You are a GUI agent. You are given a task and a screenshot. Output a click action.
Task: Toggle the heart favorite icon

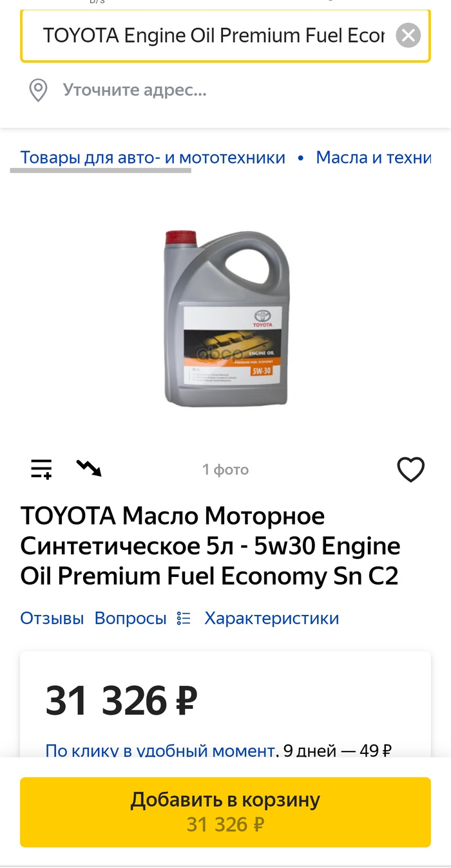410,469
